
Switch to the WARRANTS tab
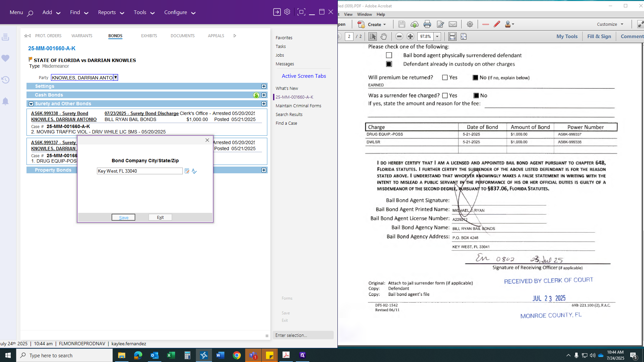coord(82,36)
